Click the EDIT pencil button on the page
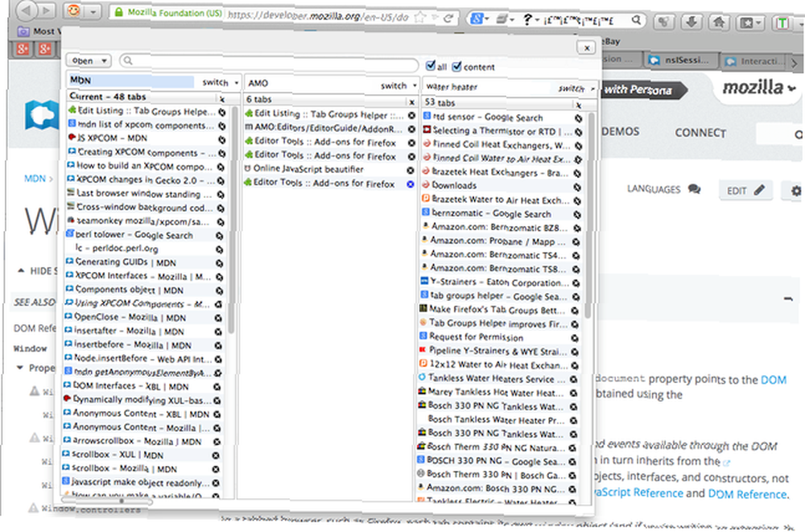 pos(745,191)
